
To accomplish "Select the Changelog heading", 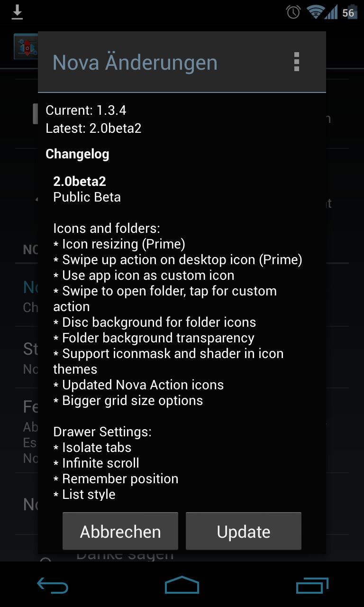I will pyautogui.click(x=77, y=154).
